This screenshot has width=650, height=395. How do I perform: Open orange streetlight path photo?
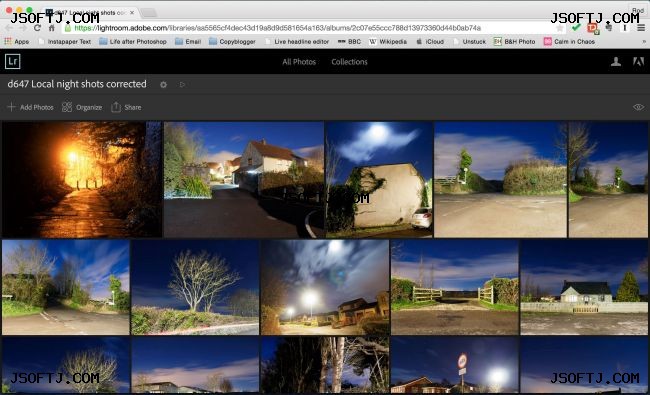82,179
